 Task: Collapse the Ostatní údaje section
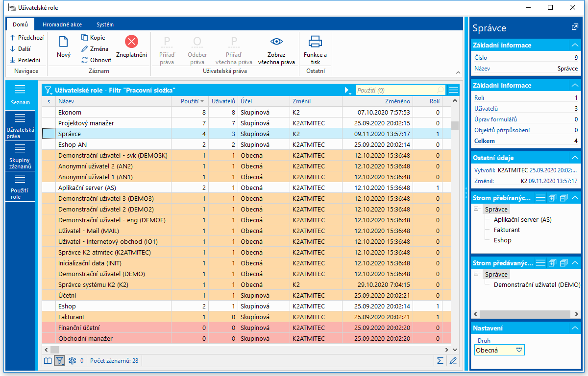point(575,158)
